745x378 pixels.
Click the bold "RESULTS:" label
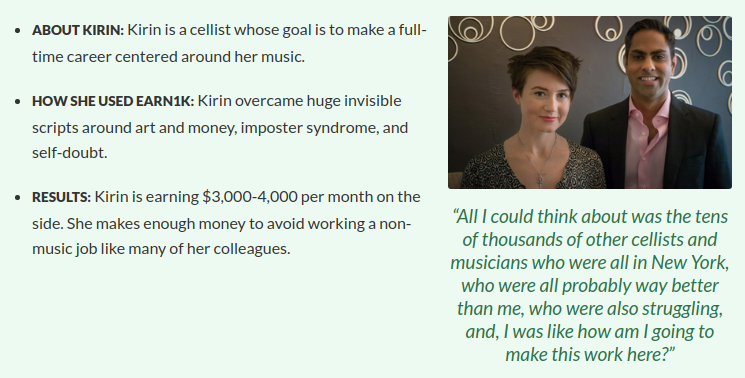[x=61, y=197]
